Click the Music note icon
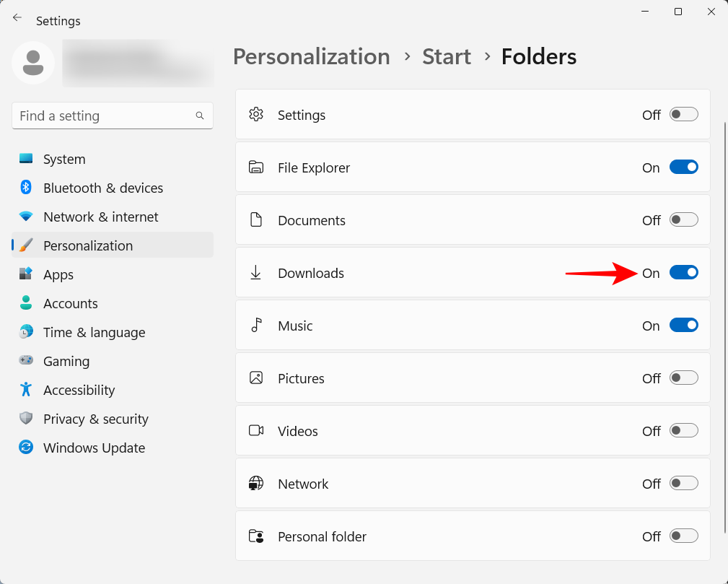Screen dimensions: 728x584 tap(256, 325)
